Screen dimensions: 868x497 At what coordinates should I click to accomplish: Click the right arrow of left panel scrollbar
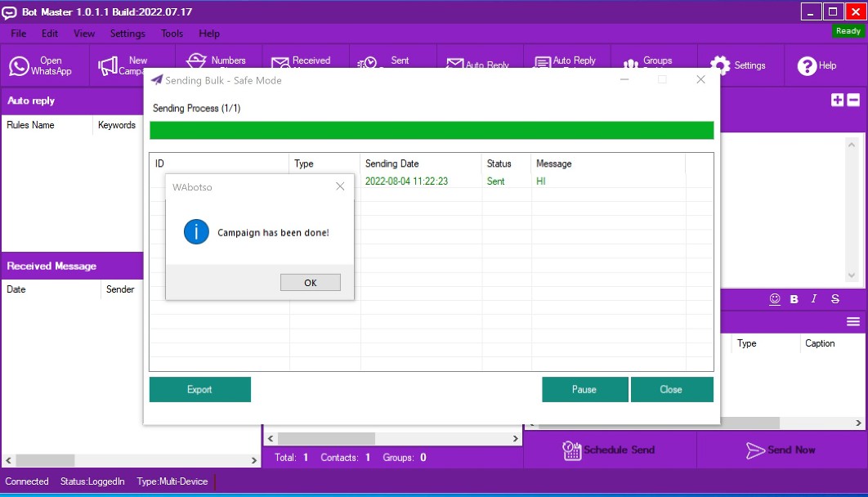click(x=254, y=460)
